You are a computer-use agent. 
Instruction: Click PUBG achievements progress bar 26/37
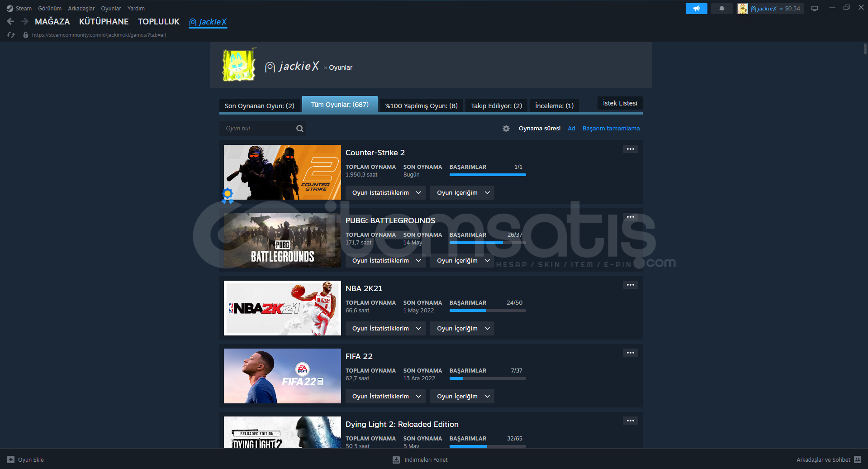(x=488, y=243)
